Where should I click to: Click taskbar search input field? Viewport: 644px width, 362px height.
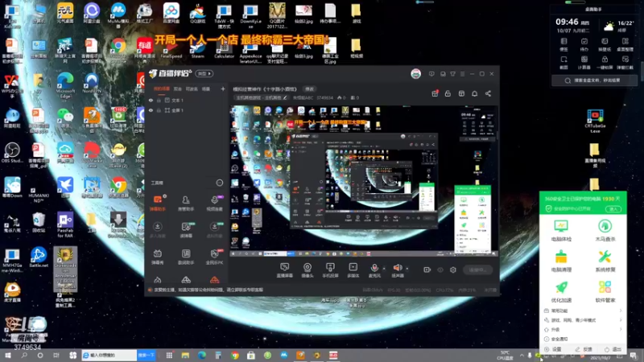(109, 355)
